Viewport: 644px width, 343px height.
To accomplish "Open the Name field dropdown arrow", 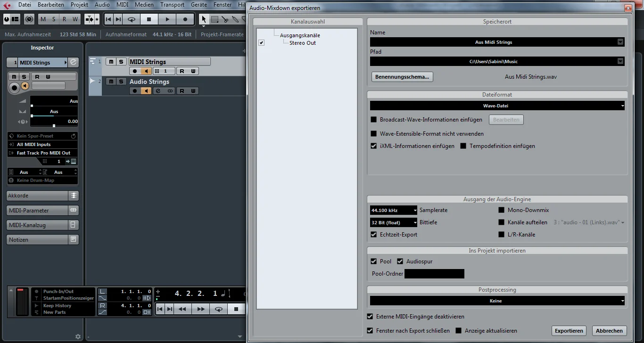I will [x=620, y=42].
